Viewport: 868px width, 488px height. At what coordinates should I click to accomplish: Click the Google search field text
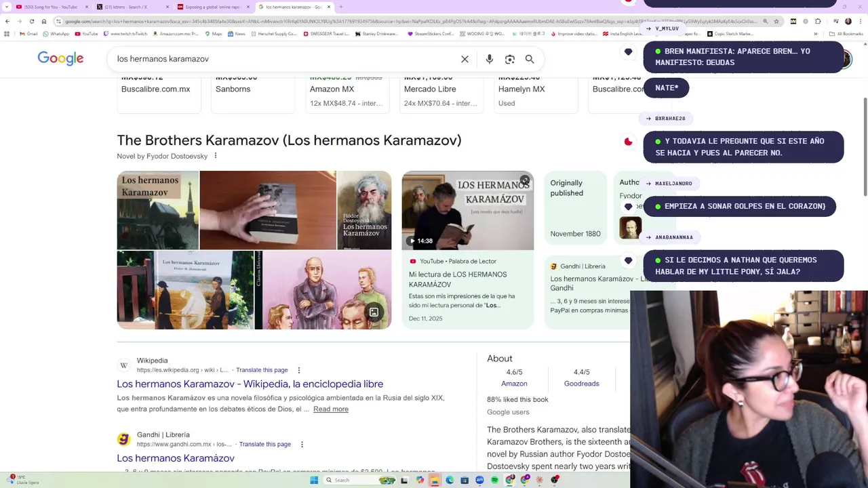pyautogui.click(x=163, y=59)
